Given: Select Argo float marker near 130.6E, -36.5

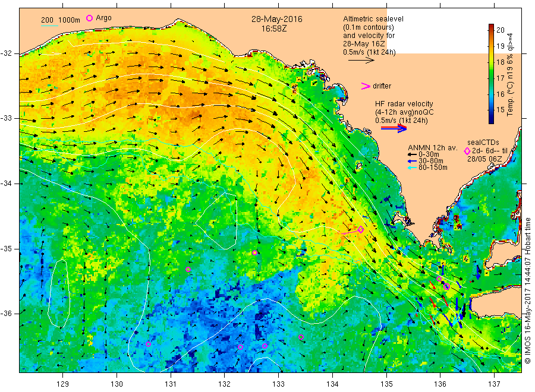Looking at the screenshot, I should [x=149, y=344].
